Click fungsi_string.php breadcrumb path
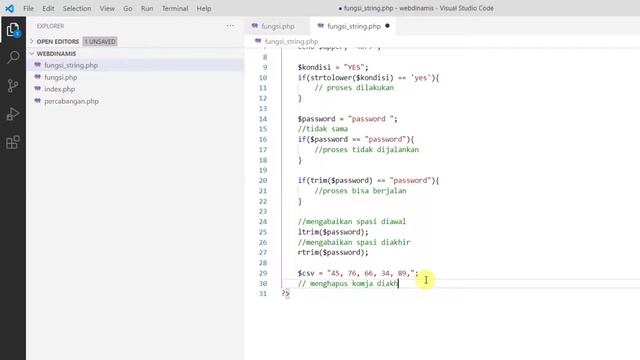Screen dimensions: 640x360 click(291, 41)
